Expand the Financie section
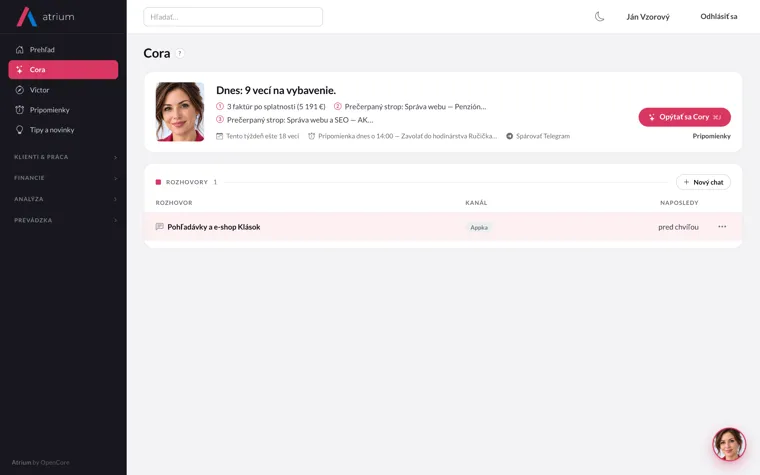The height and width of the screenshot is (475, 760). (x=65, y=178)
